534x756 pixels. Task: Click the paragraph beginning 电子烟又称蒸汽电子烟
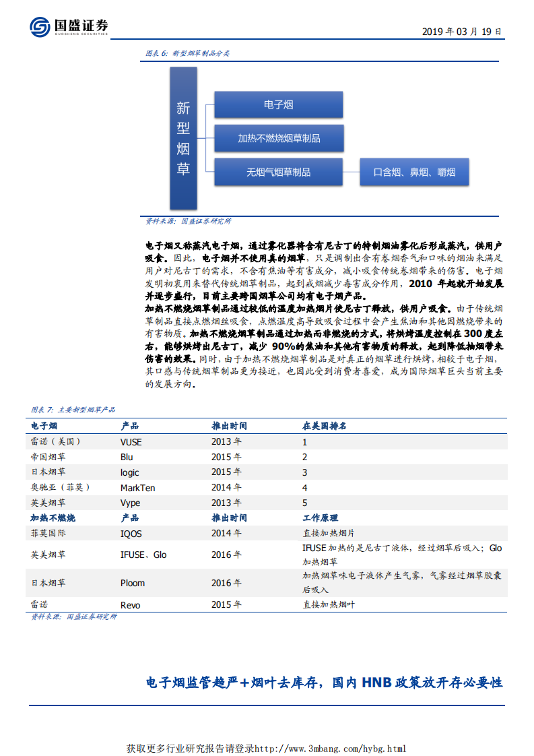point(324,271)
